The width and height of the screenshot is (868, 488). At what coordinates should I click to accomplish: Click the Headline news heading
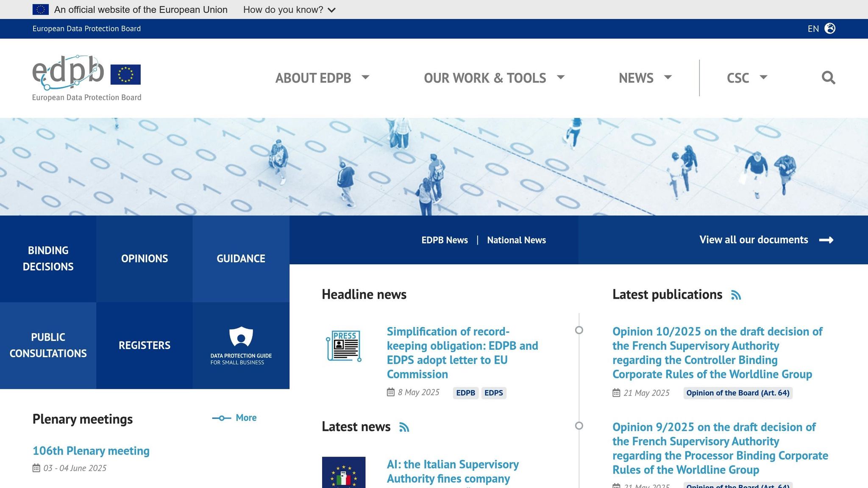click(x=364, y=294)
